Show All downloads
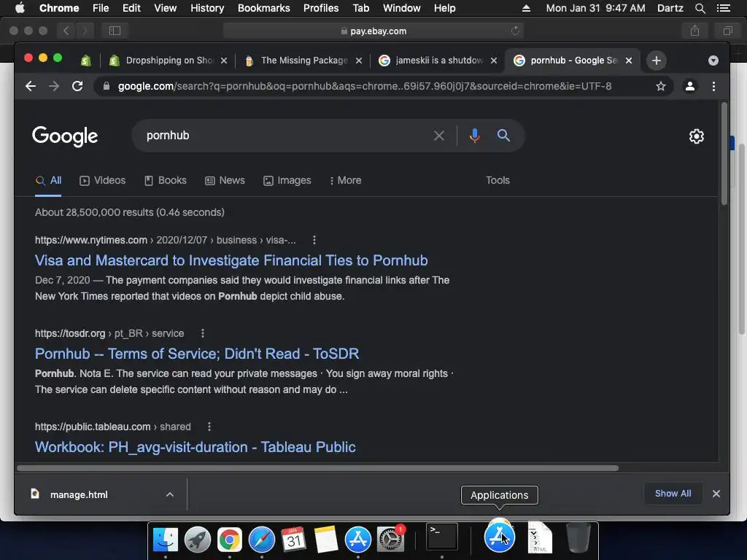This screenshot has width=747, height=560. 673,494
